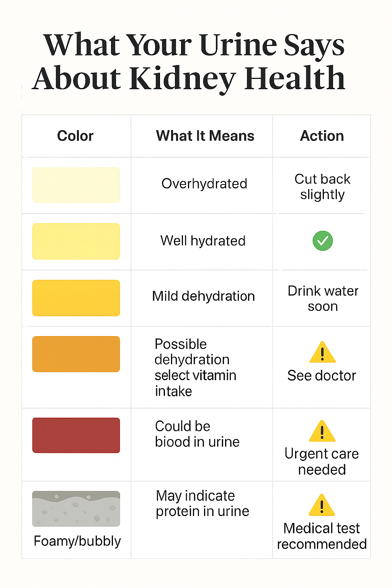Click the Foamy/bubbly caption
Image resolution: width=392 pixels, height=588 pixels.
tap(77, 541)
